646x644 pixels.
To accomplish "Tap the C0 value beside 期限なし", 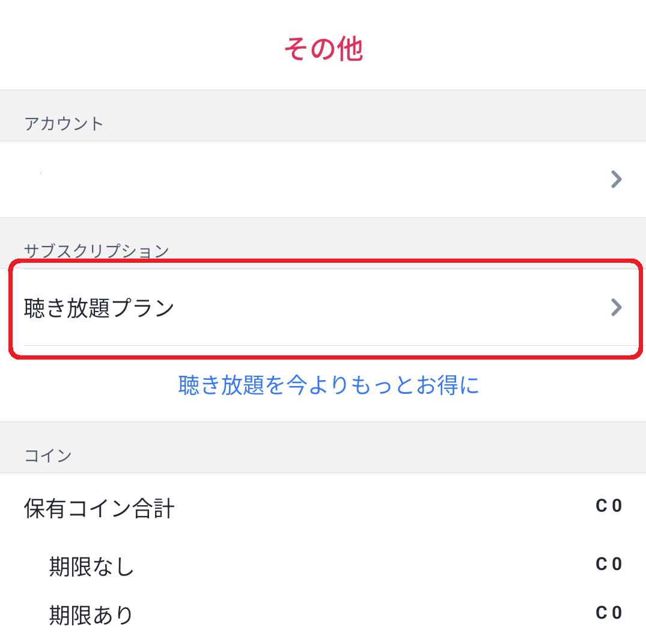I will pos(609,564).
